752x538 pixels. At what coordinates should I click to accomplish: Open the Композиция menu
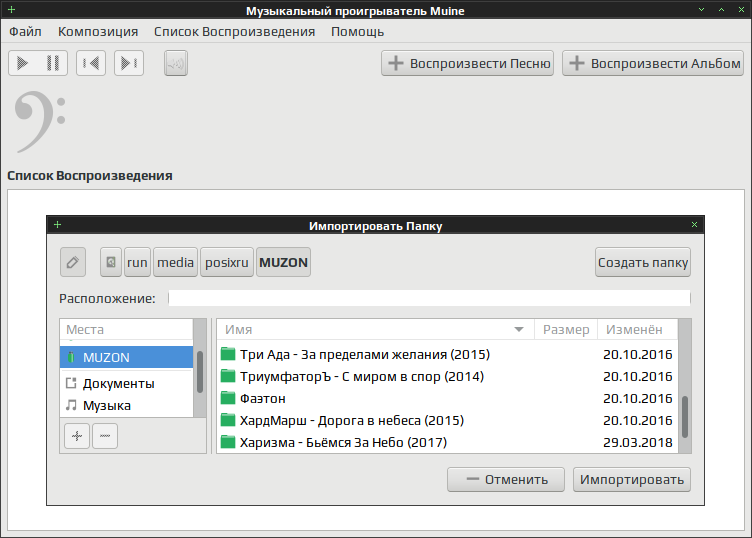(x=98, y=32)
